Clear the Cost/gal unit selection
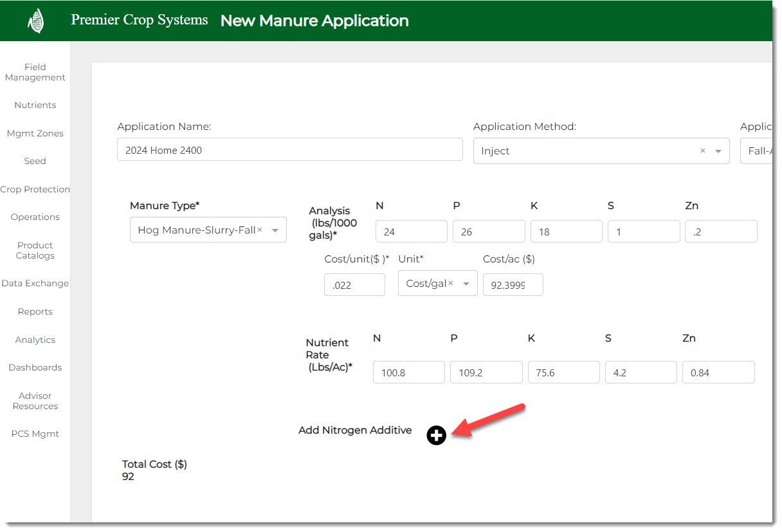Screen dimensions: 782x532 451,284
